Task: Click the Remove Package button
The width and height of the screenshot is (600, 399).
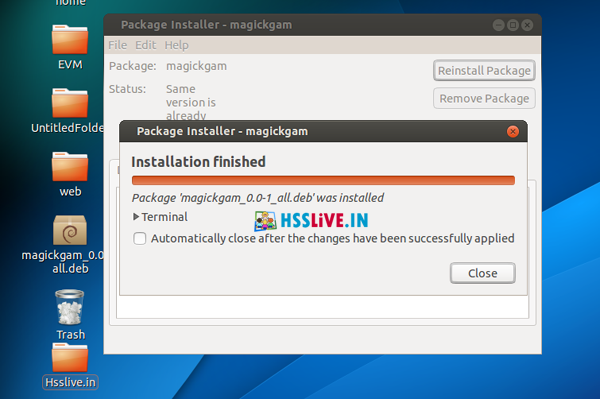Action: (x=484, y=99)
